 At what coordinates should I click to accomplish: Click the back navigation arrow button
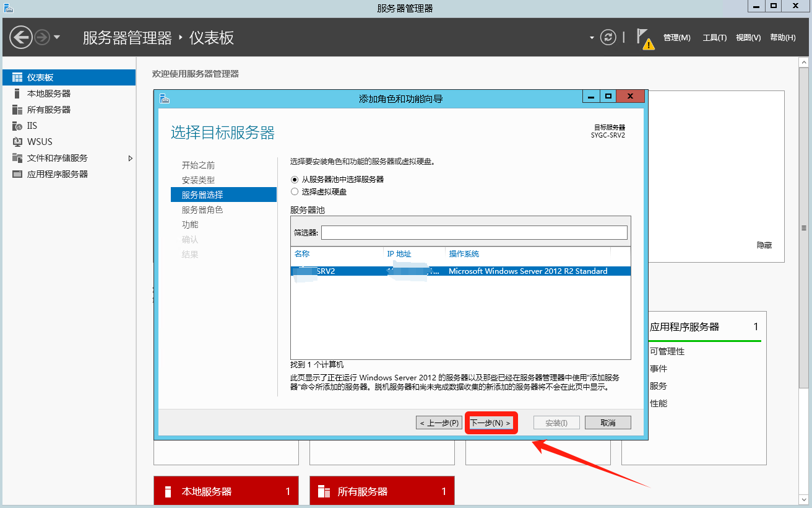[x=21, y=37]
